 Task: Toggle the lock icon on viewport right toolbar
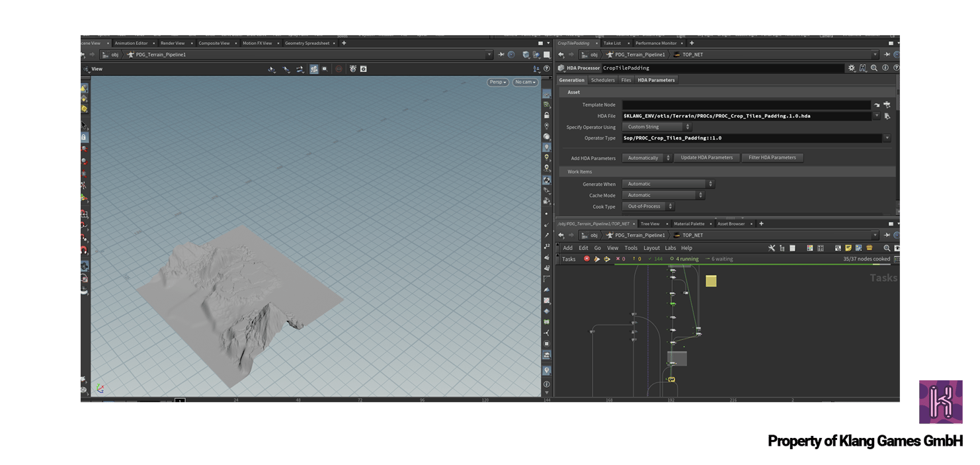547,115
